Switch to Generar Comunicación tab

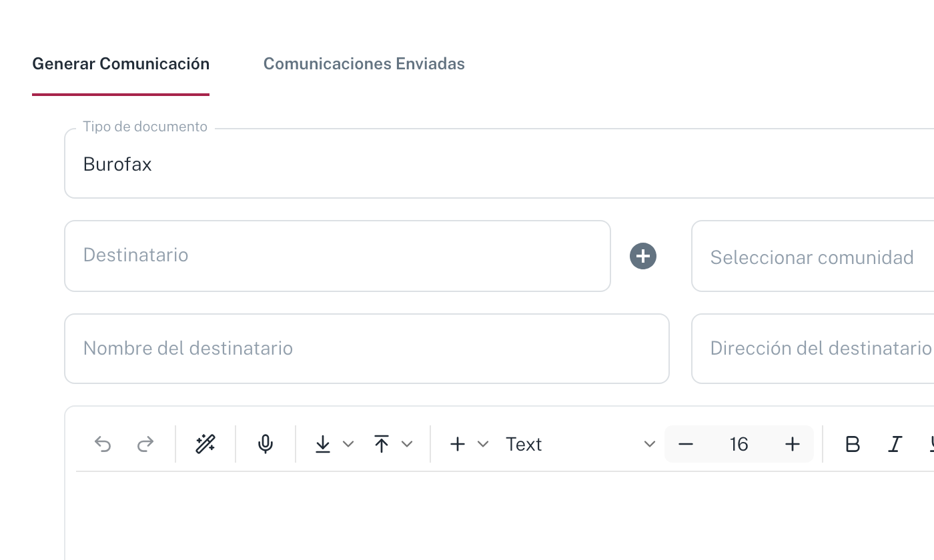[x=121, y=64]
